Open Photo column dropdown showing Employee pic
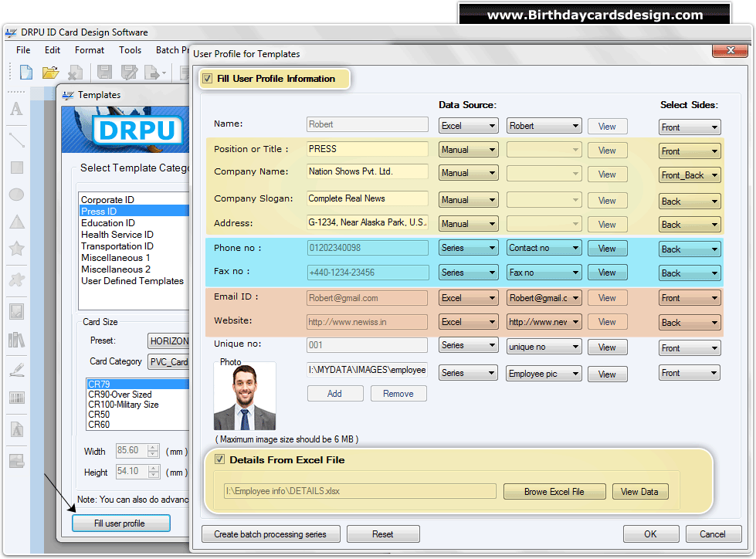 (544, 374)
